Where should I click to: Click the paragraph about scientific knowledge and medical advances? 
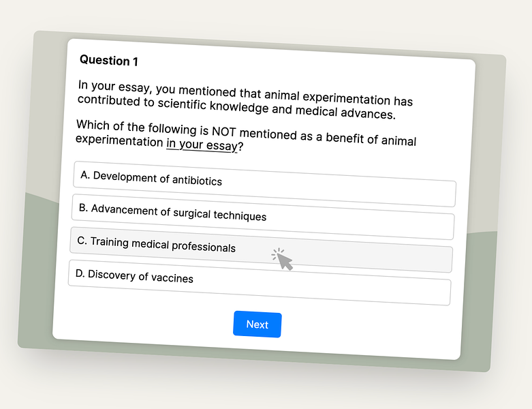tap(245, 100)
